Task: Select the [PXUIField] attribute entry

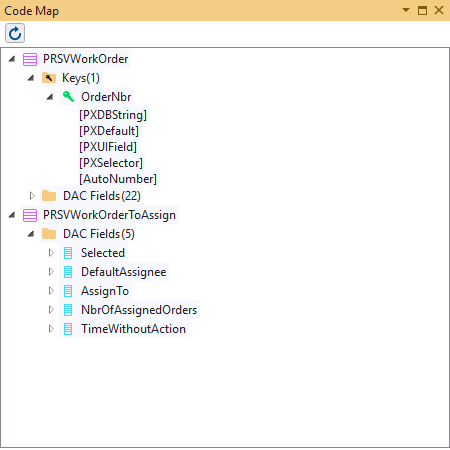Action: [108, 147]
